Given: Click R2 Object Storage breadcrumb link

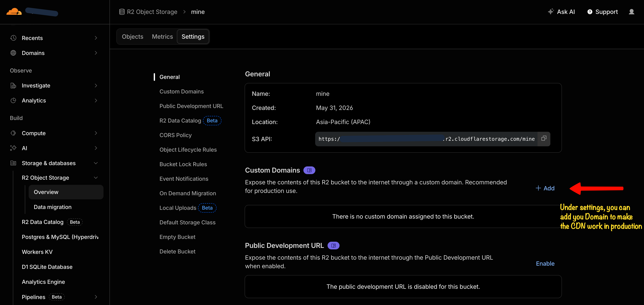Looking at the screenshot, I should coord(152,12).
